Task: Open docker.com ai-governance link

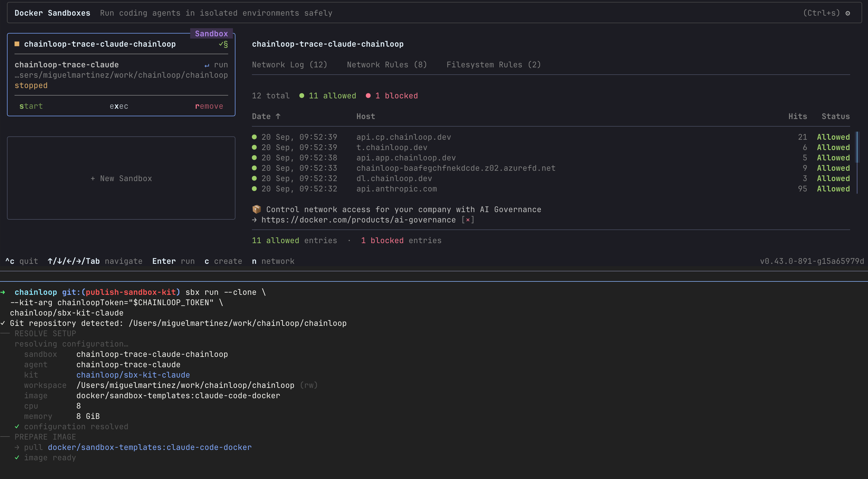Action: click(359, 220)
